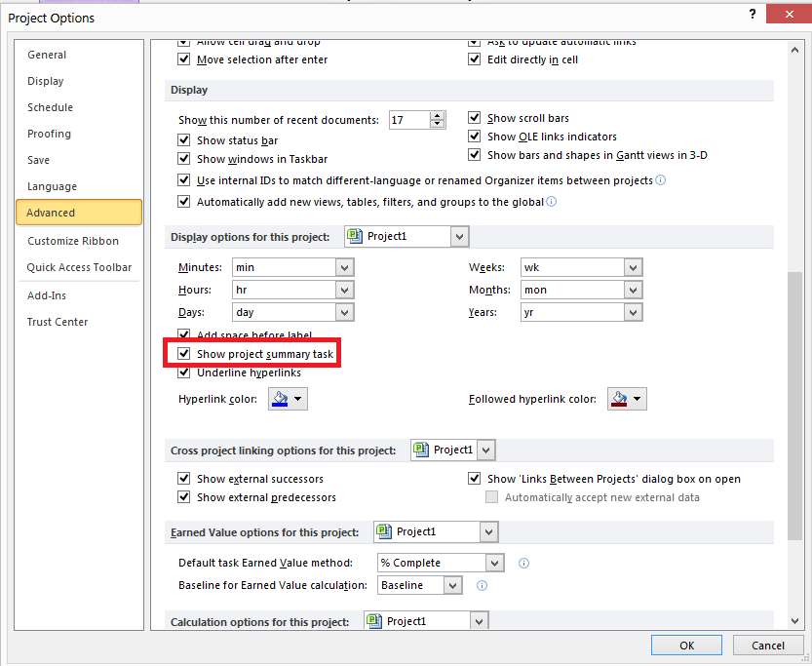The height and width of the screenshot is (666, 812).
Task: Uncheck Show external successors
Action: coord(184,479)
